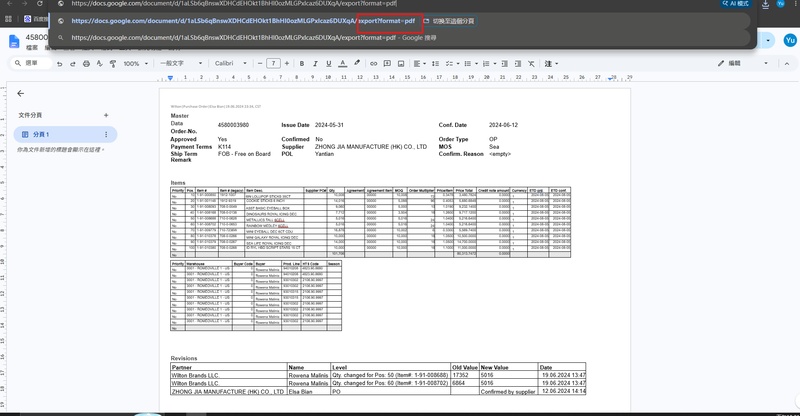The height and width of the screenshot is (416, 800).
Task: Click the order number 4580003980
Action: 233,125
